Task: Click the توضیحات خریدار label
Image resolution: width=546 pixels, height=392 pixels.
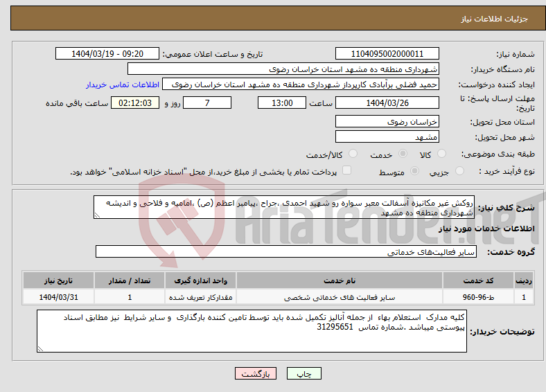Action: click(x=502, y=332)
